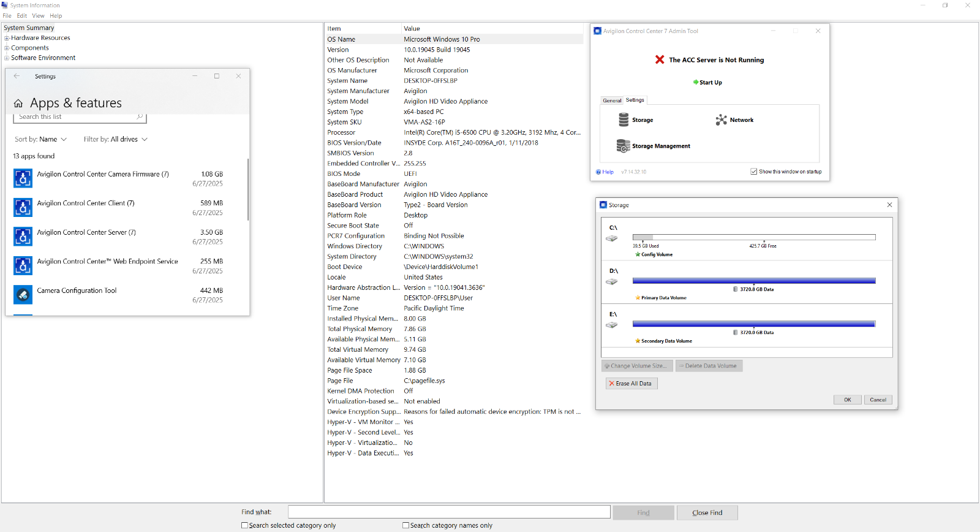Click the Value column header
This screenshot has height=532, width=980.
tap(492, 28)
